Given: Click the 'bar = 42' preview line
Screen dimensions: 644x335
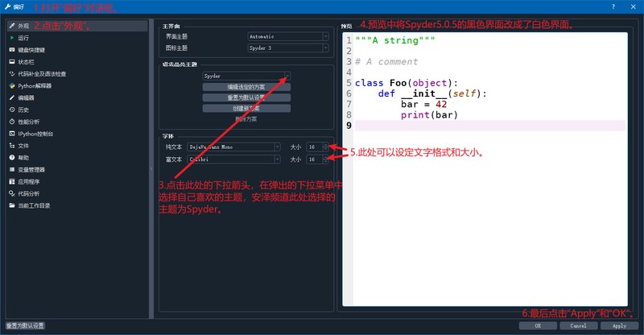Looking at the screenshot, I should point(424,105).
